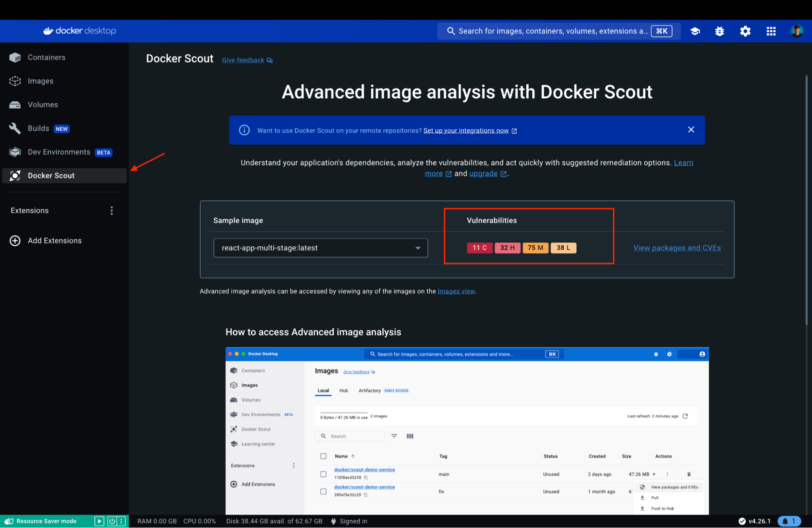Open Settings gear icon in header
The width and height of the screenshot is (812, 528).
(745, 31)
